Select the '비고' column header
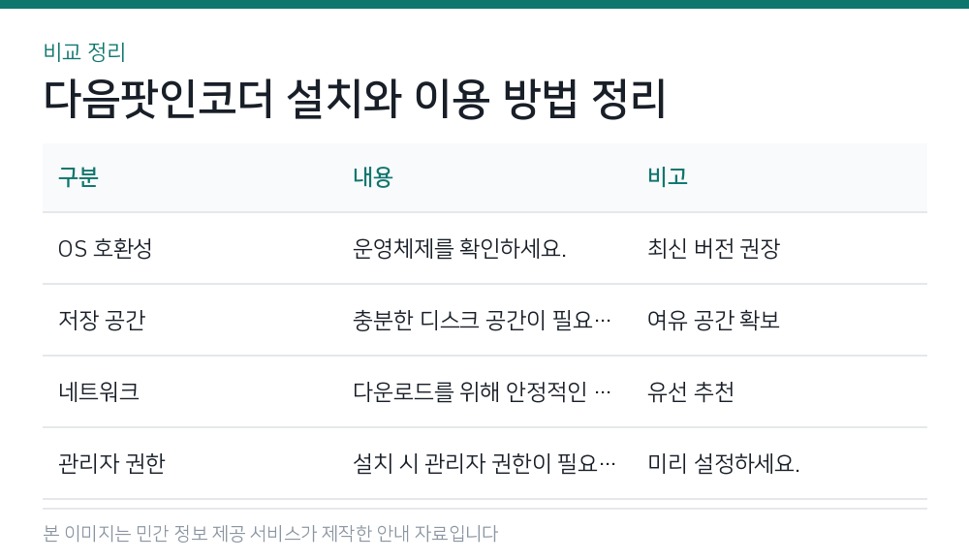 tap(668, 176)
